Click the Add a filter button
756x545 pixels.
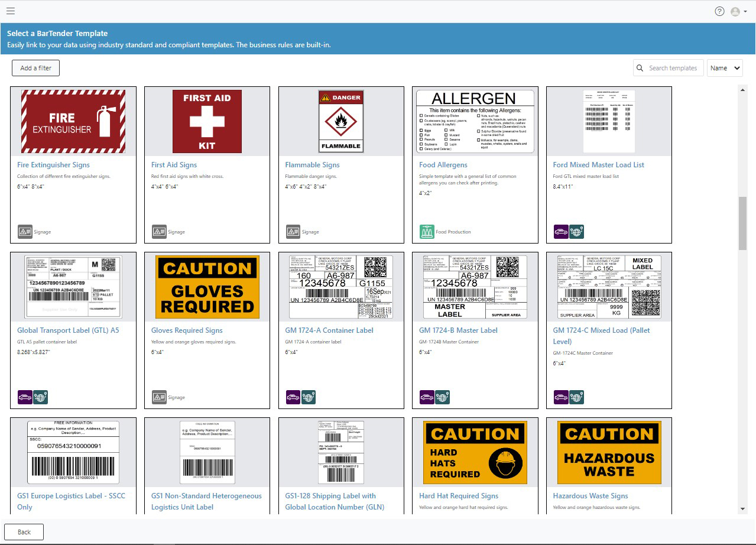pos(35,68)
